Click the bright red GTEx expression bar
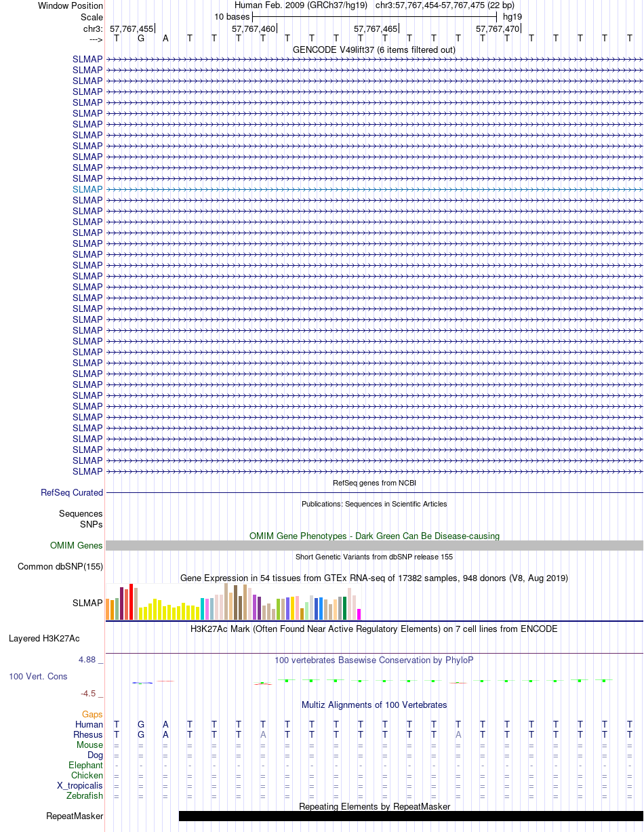This screenshot has height=832, width=644. click(x=132, y=601)
